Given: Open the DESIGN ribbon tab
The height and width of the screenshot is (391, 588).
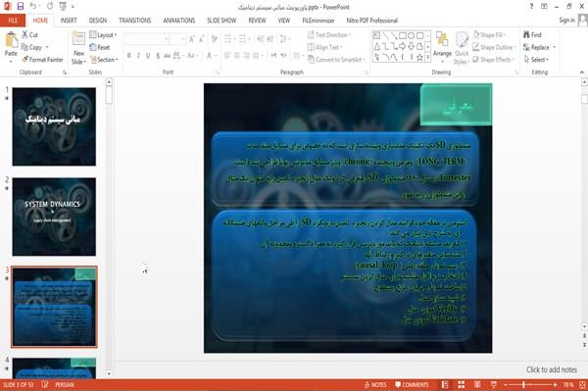Looking at the screenshot, I should tap(98, 21).
